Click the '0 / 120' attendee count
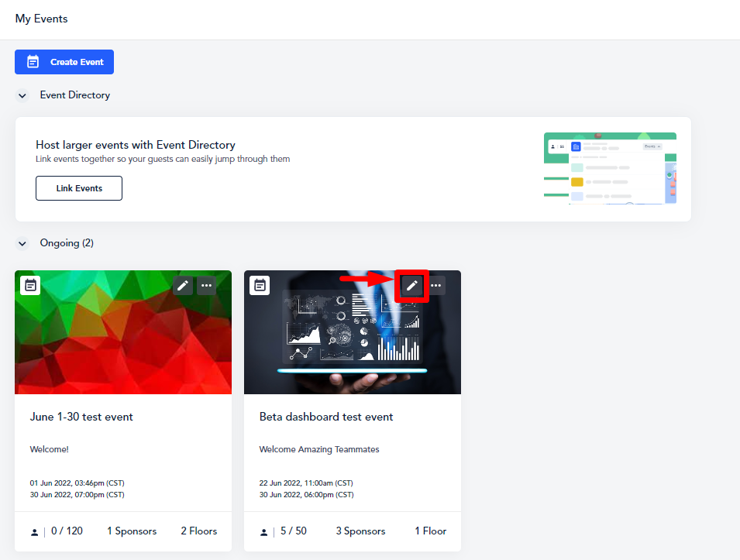740x560 pixels. point(67,531)
